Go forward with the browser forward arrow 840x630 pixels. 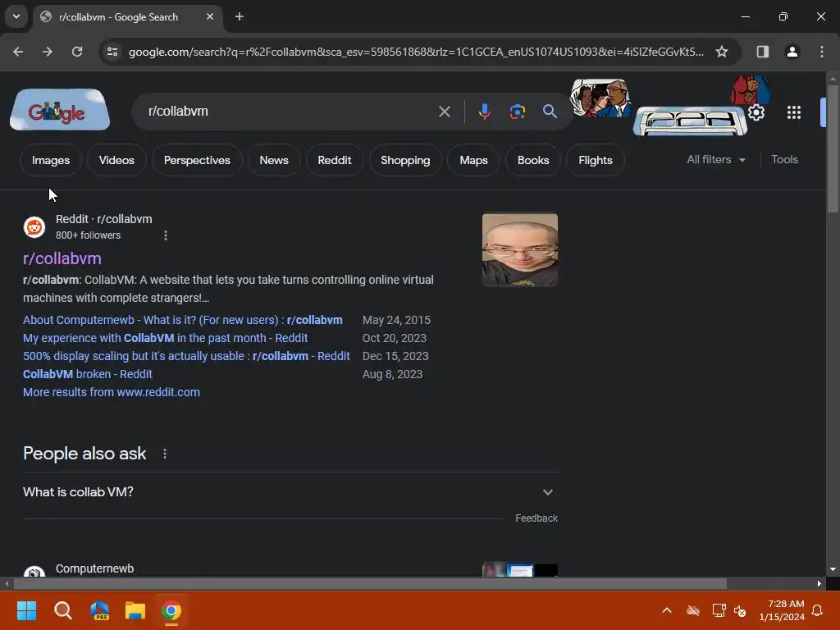point(48,52)
